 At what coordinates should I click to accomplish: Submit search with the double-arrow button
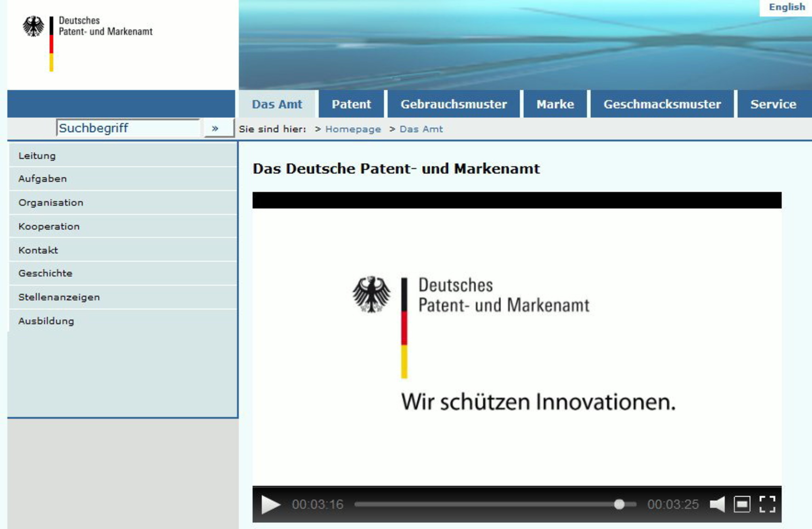[x=215, y=128]
